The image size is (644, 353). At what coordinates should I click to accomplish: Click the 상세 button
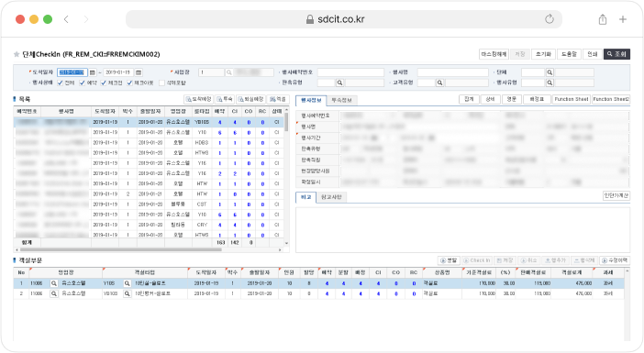[491, 99]
